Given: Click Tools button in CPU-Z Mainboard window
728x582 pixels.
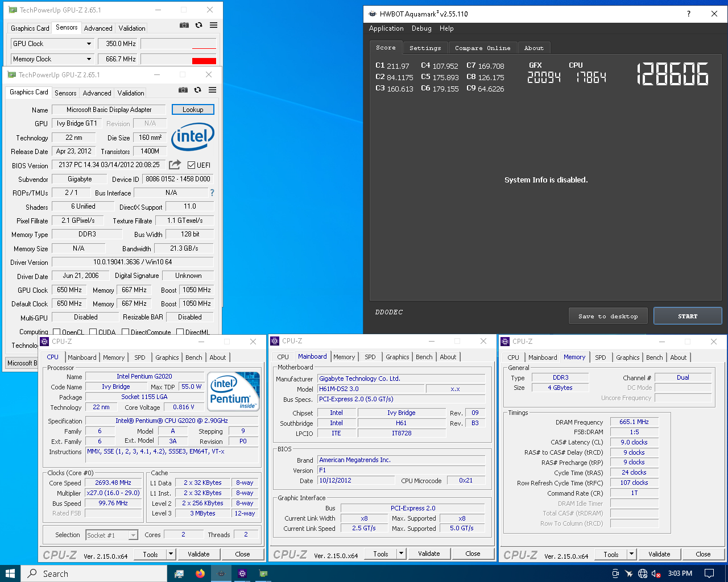Looking at the screenshot, I should 380,554.
